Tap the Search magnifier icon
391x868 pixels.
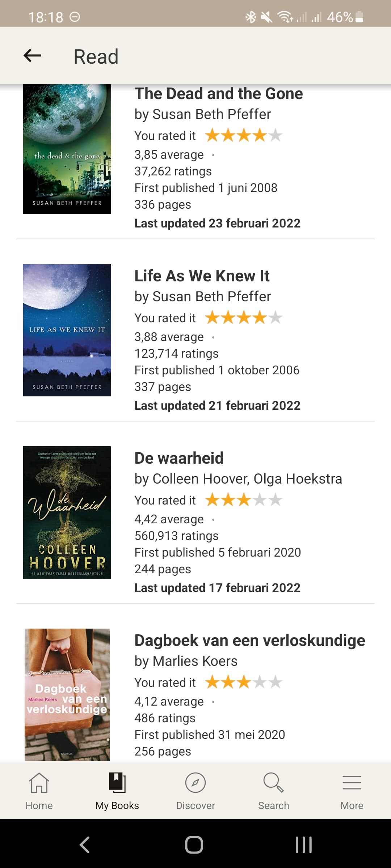(x=274, y=783)
